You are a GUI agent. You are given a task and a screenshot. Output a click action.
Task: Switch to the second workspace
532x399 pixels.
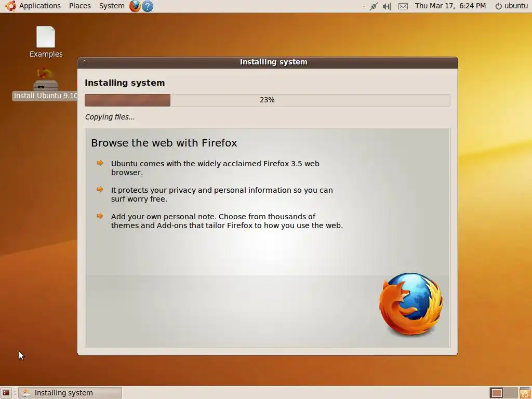pyautogui.click(x=511, y=393)
